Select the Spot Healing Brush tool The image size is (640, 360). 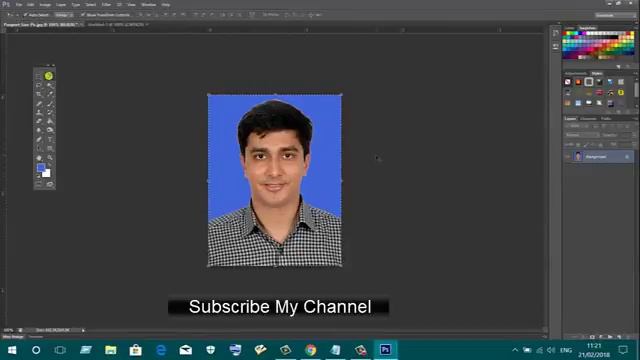39,104
